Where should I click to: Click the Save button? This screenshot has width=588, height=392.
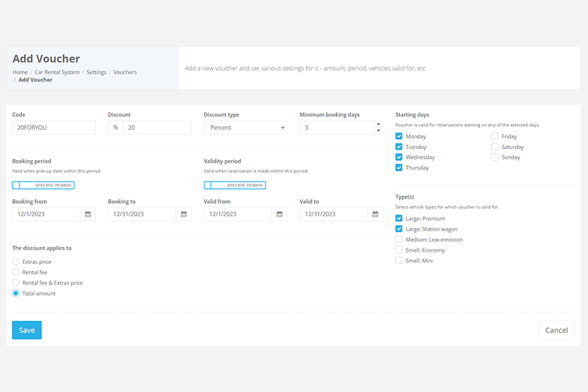27,330
